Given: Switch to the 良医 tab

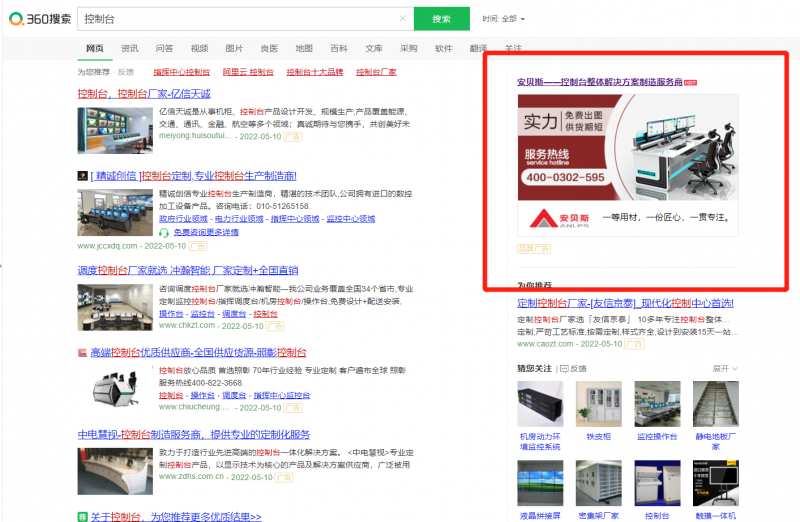Looking at the screenshot, I should click(x=269, y=48).
